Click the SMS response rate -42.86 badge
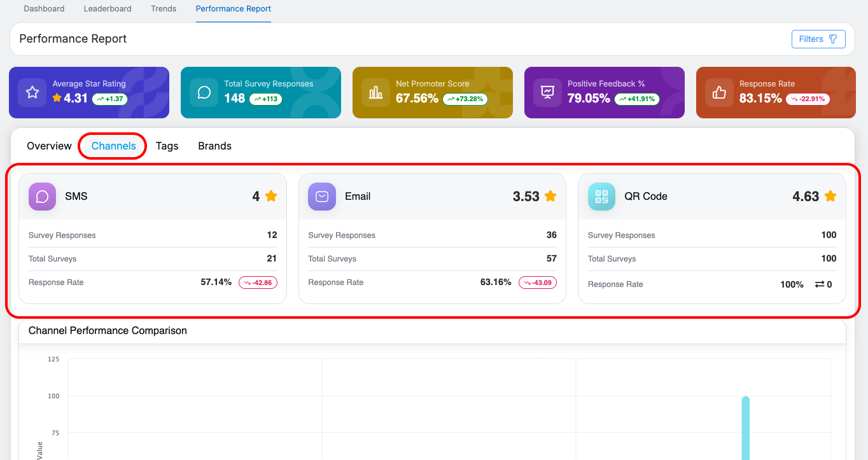This screenshot has height=460, width=868. point(258,282)
